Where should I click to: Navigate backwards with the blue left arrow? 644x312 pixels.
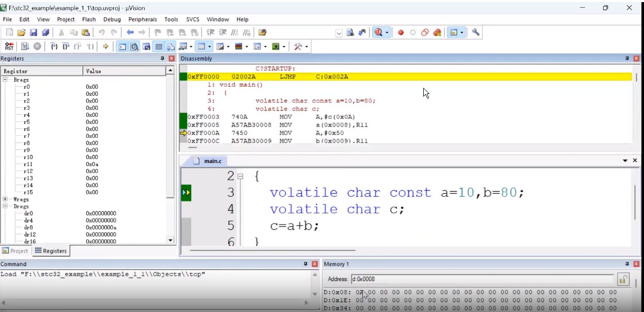(x=130, y=32)
